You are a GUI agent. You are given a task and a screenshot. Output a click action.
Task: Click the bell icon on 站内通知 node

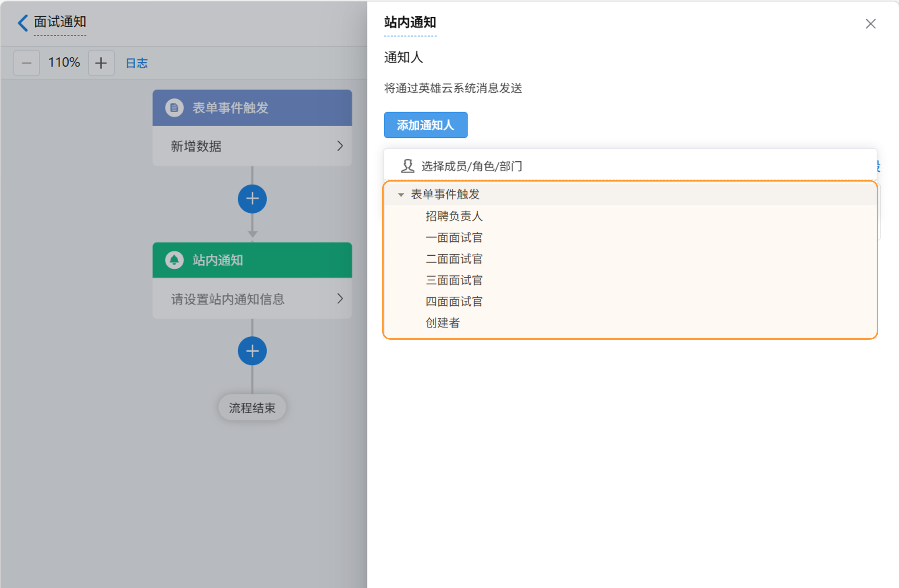174,260
